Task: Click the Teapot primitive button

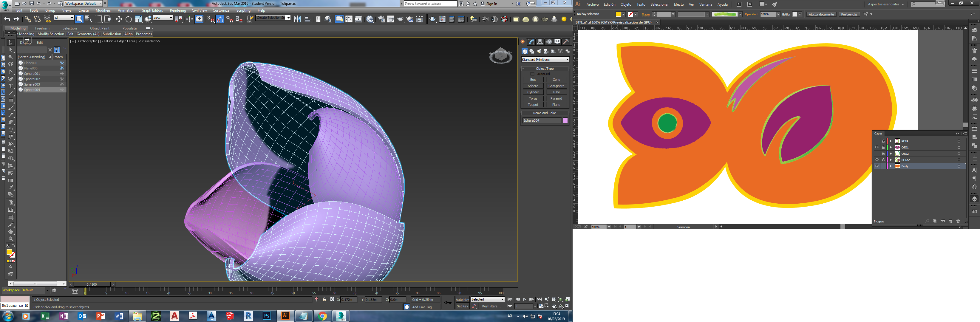Action: pos(533,105)
